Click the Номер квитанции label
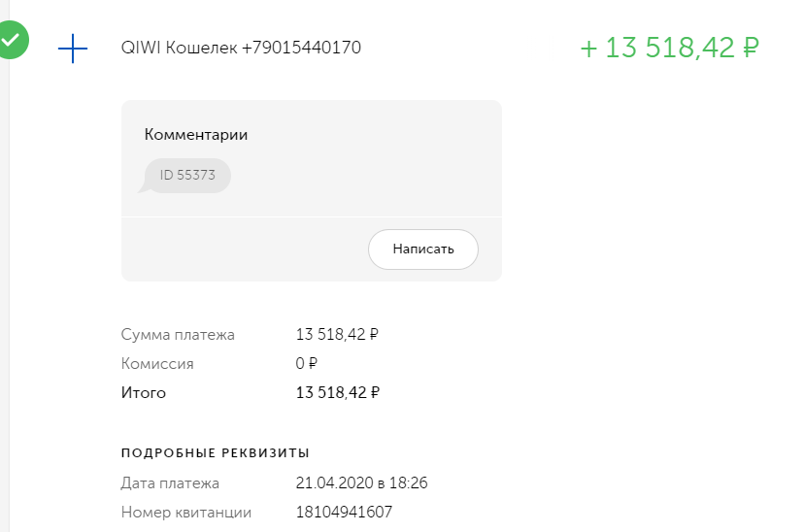This screenshot has height=532, width=804. [186, 512]
